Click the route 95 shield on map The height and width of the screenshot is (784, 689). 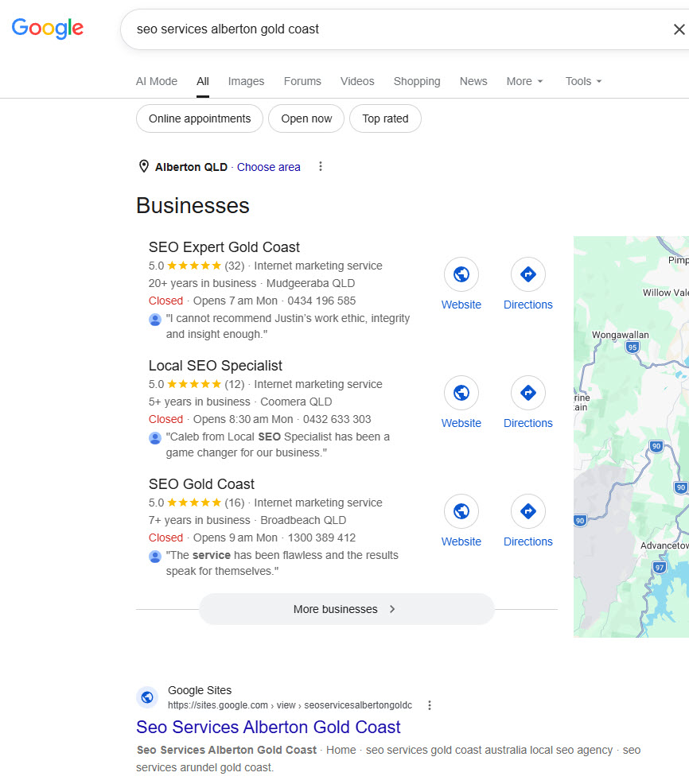tap(633, 347)
